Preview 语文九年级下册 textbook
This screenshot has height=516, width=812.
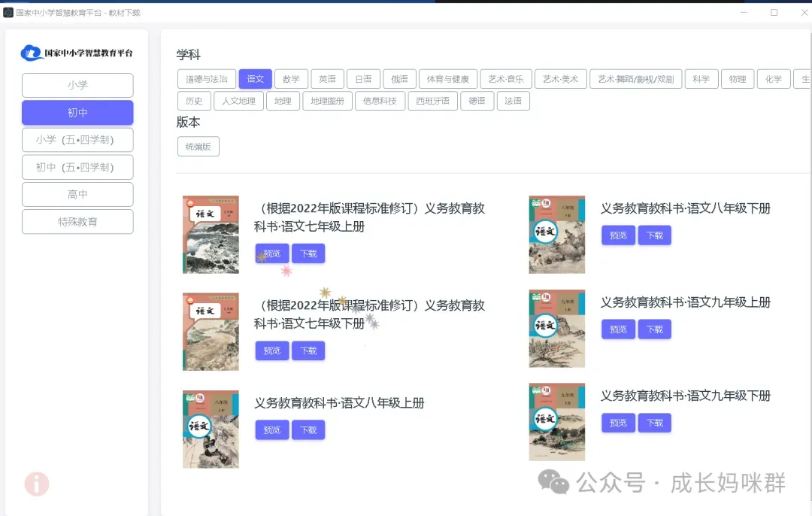tap(618, 423)
